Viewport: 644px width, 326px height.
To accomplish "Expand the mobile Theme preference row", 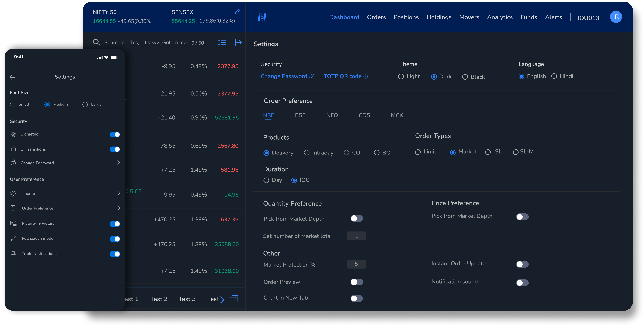I will (x=118, y=193).
